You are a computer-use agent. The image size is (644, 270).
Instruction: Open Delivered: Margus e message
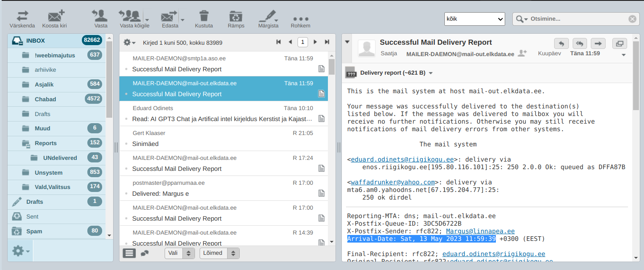point(224,188)
